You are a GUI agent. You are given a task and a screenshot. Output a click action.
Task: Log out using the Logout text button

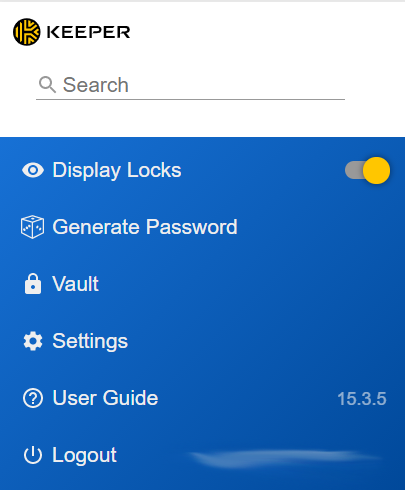[84, 455]
